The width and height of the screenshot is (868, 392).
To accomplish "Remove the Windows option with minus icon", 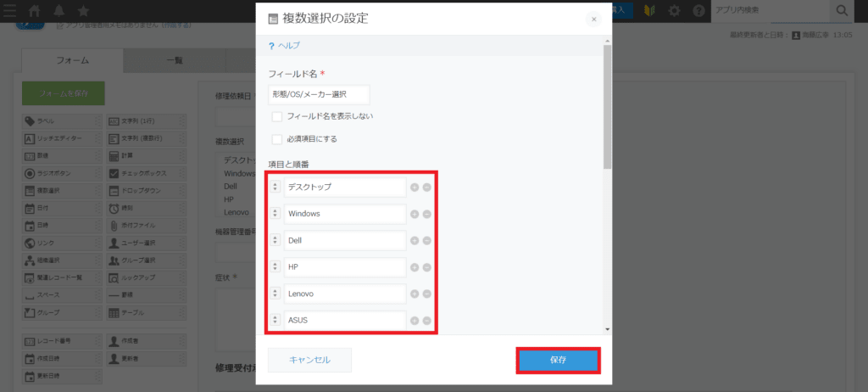I will (x=426, y=214).
